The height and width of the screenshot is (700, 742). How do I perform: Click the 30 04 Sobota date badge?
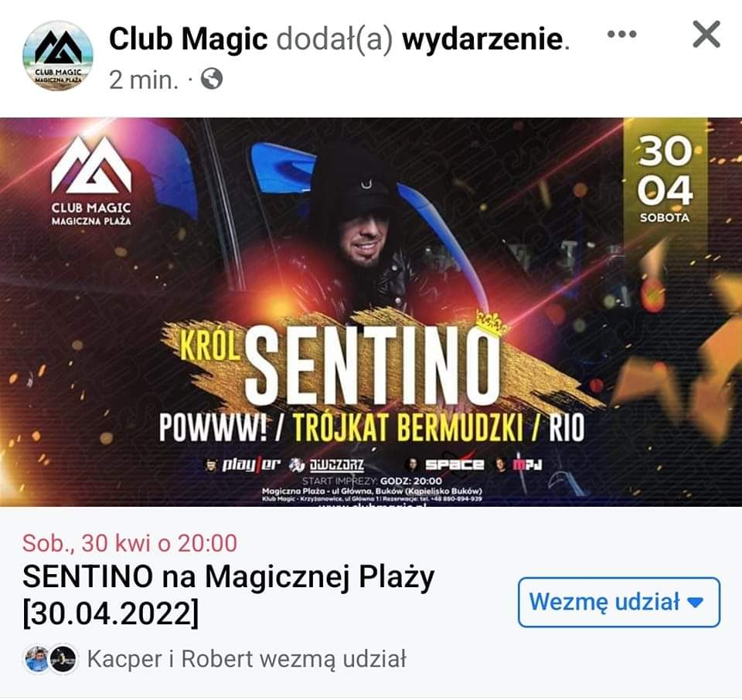click(665, 179)
